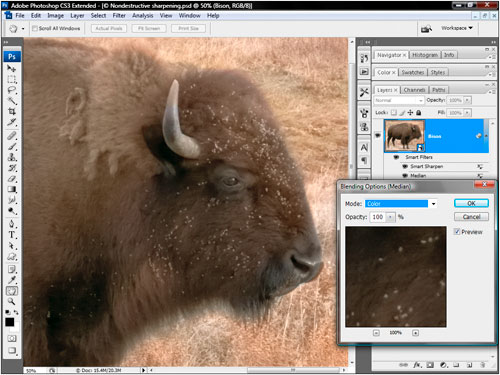Swap foreground and background colors

(x=16, y=312)
